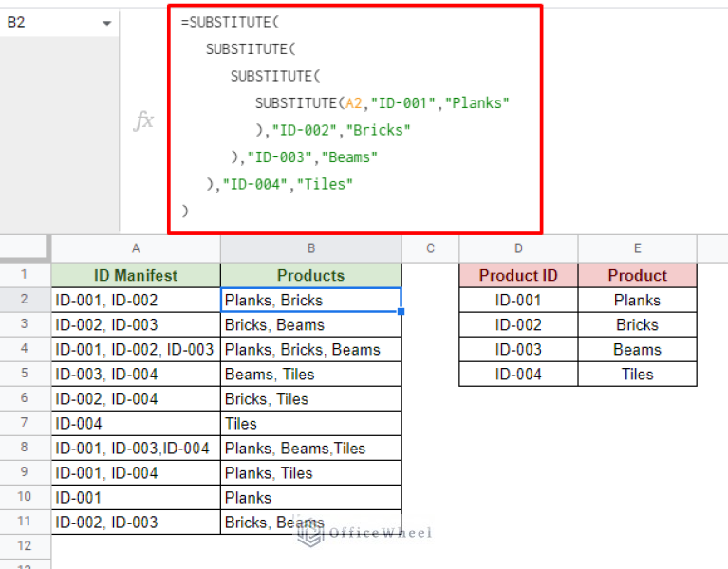Click inside the SUBSTITUTE formula bar
The image size is (728, 569).
click(x=355, y=119)
